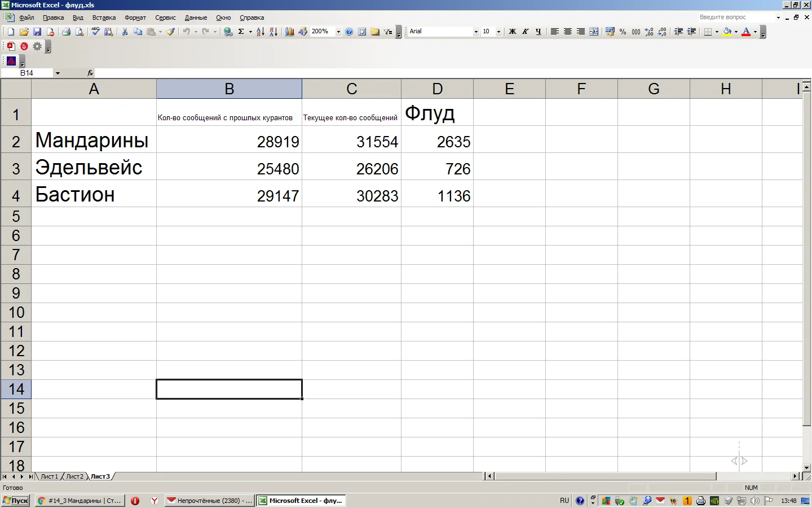The width and height of the screenshot is (812, 508).
Task: Expand the Arial font name dropdown
Action: pyautogui.click(x=476, y=32)
